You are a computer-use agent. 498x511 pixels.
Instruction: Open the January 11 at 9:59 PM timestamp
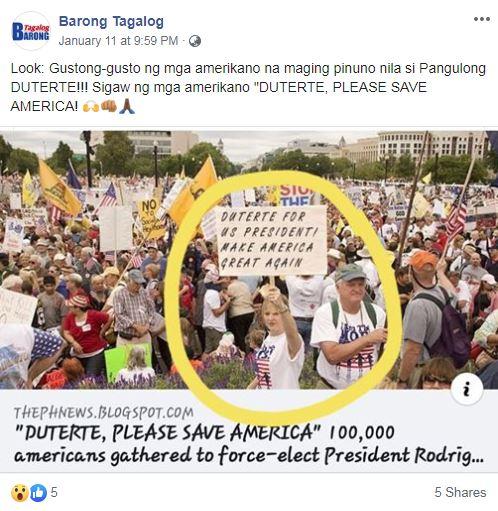click(x=118, y=41)
